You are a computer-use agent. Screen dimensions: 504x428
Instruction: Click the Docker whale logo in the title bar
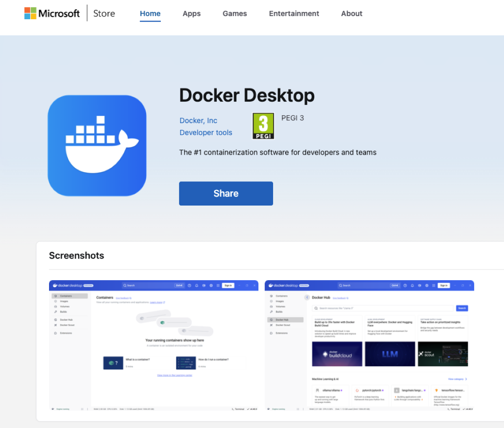[x=55, y=285]
